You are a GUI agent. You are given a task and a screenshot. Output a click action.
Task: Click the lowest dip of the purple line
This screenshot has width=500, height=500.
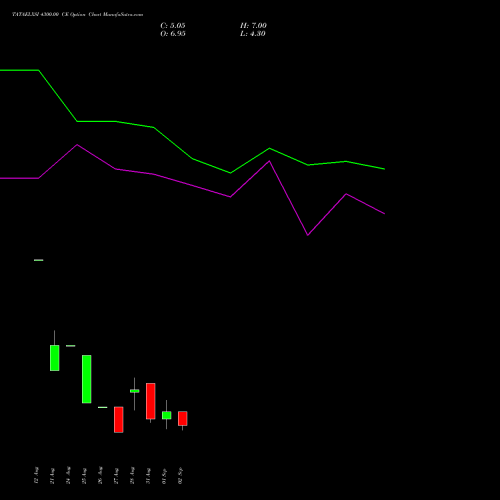[x=308, y=235]
